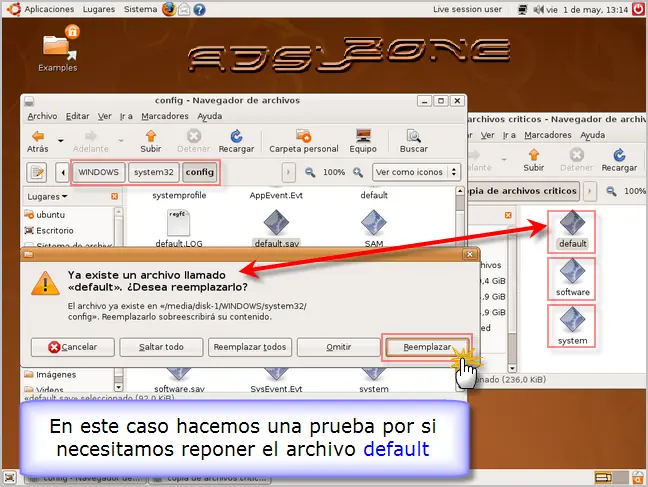Image resolution: width=648 pixels, height=487 pixels.
Task: Click the Reemplazar todos button
Action: coord(250,347)
